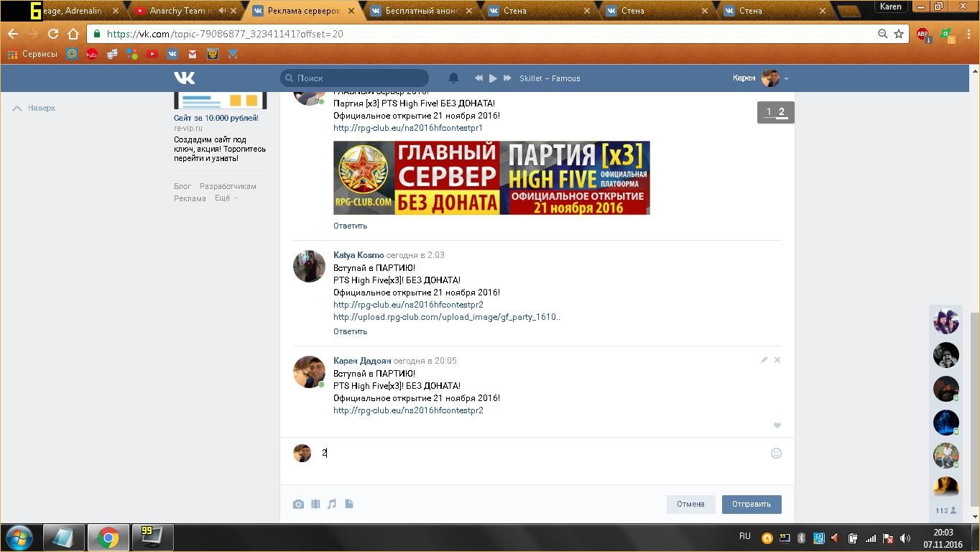
Task: Reload the current page
Action: 53,34
